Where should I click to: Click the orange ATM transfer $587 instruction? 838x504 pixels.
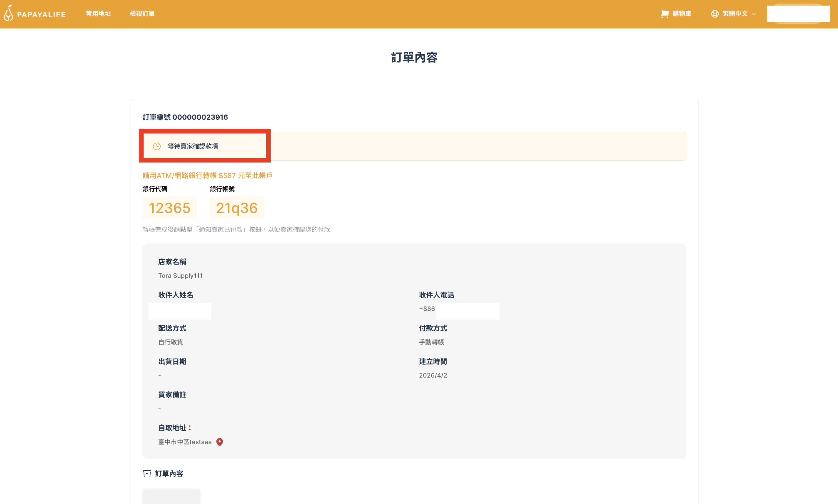point(207,176)
